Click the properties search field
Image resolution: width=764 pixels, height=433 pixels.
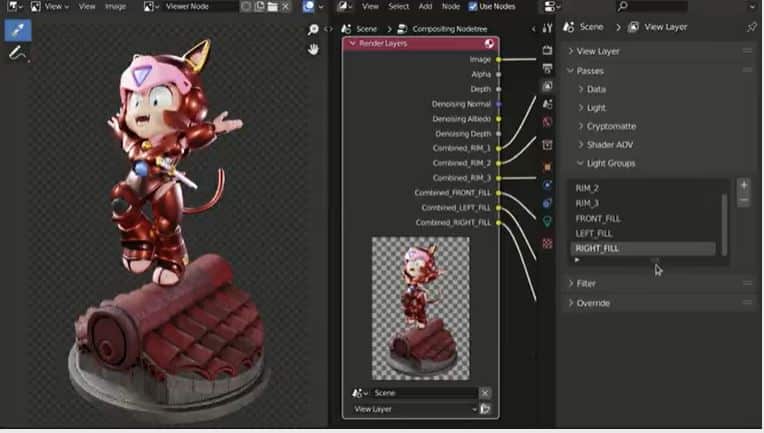652,6
